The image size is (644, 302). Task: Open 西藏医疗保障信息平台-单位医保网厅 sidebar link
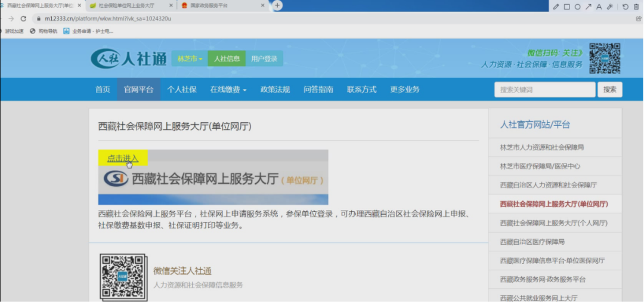552,260
